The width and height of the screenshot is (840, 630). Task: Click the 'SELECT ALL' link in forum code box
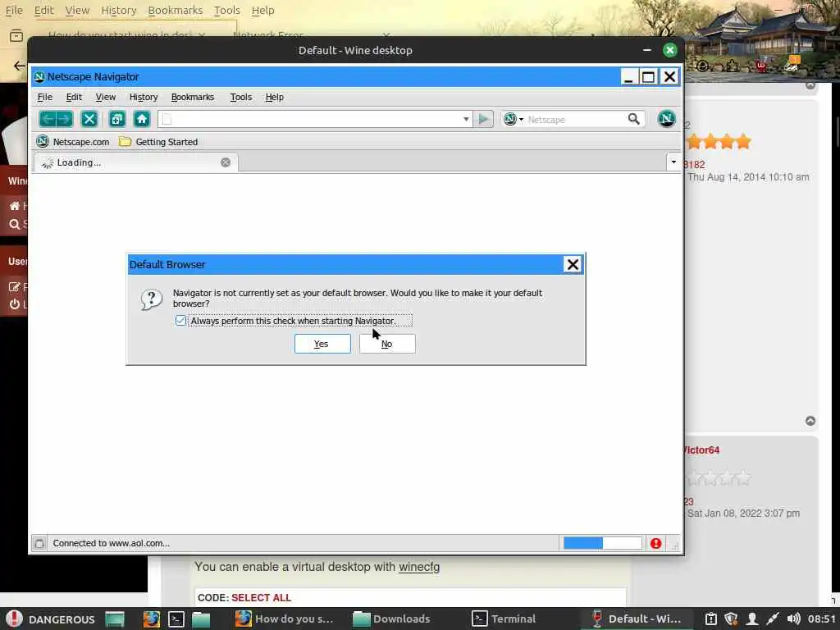tap(262, 598)
